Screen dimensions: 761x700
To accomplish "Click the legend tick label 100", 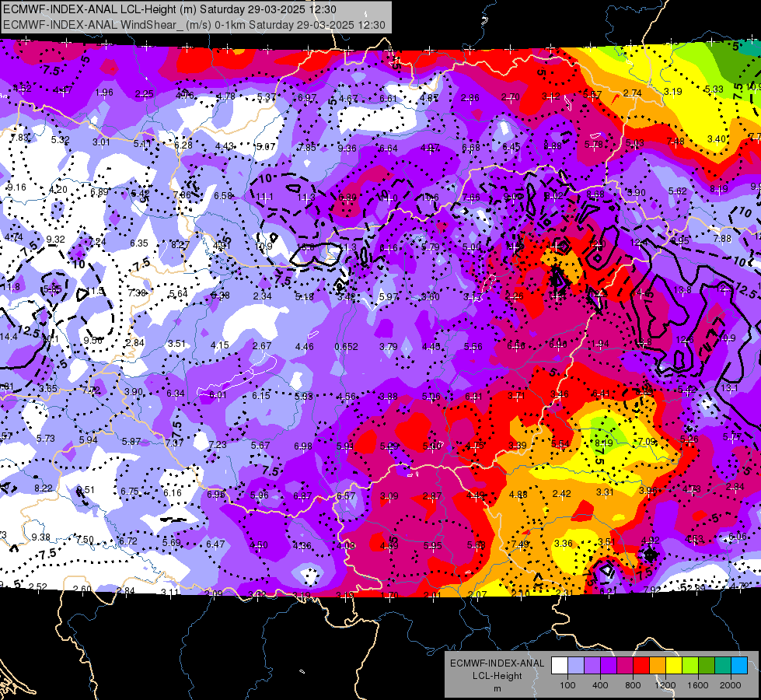I will point(567,685).
